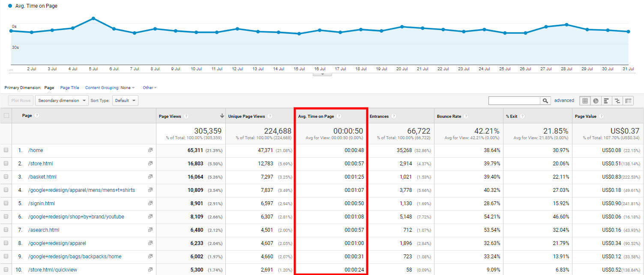Expand Content Grouping: None dropdown
The image size is (644, 275).
[110, 88]
